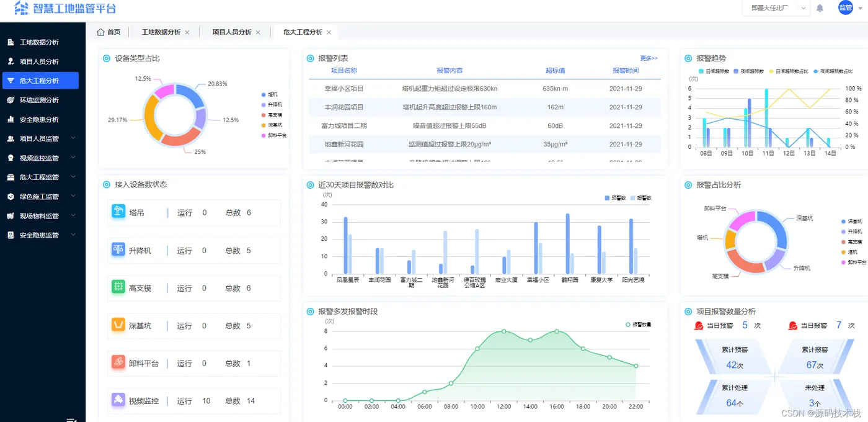The width and height of the screenshot is (868, 422).
Task: Click the 升降机 elevator device icon
Action: click(x=118, y=249)
